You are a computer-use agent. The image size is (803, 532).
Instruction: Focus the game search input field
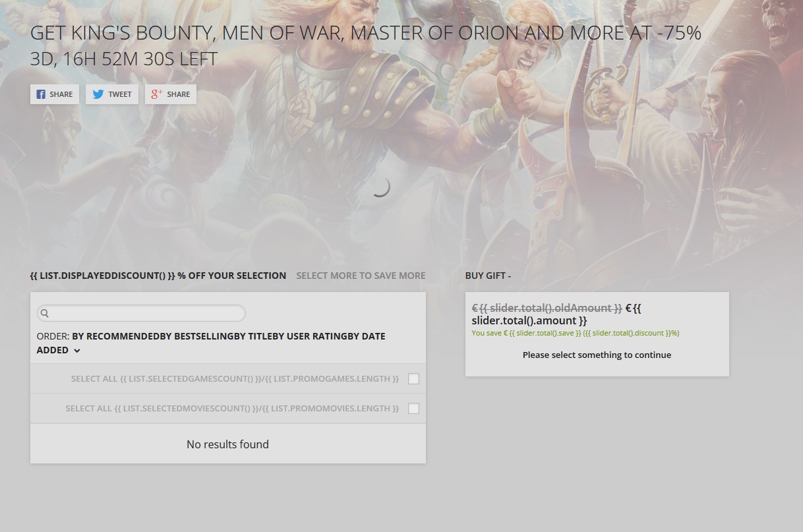coord(141,313)
